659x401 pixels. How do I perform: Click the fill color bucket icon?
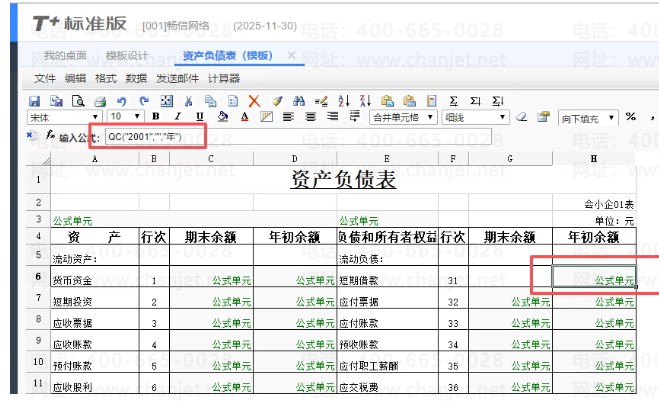[223, 116]
